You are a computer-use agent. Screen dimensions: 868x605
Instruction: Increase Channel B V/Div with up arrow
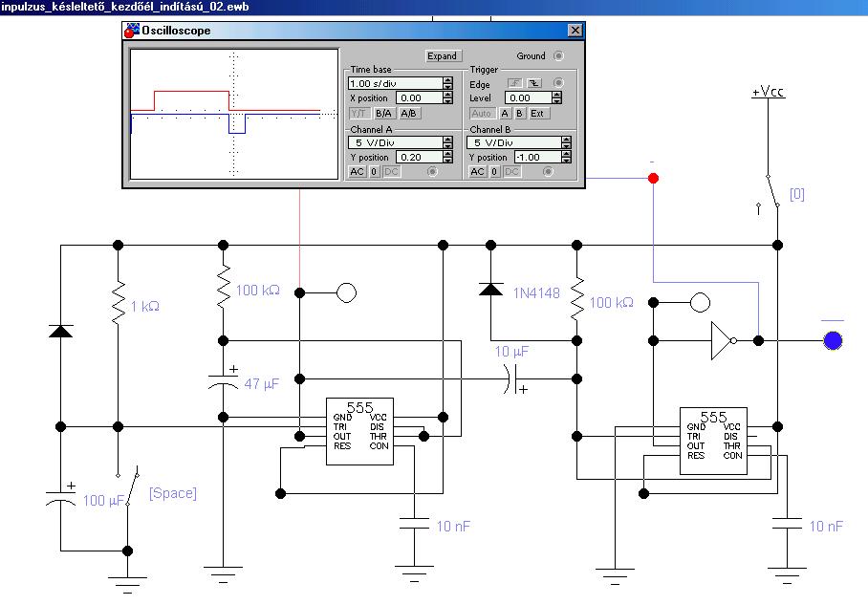pyautogui.click(x=566, y=140)
